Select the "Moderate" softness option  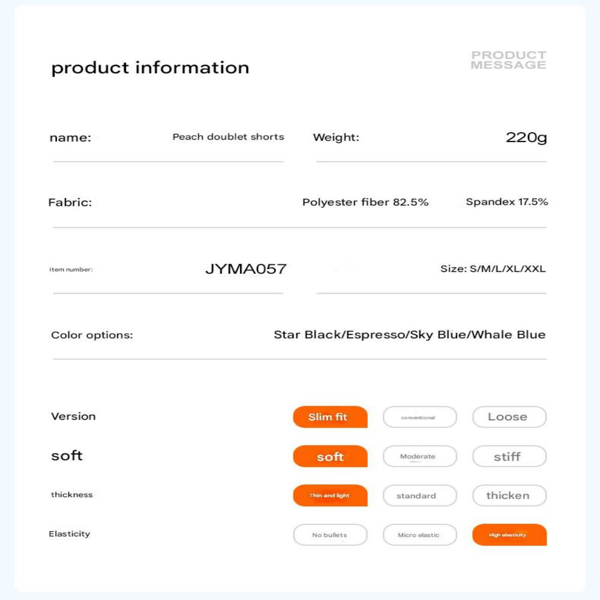tap(419, 456)
